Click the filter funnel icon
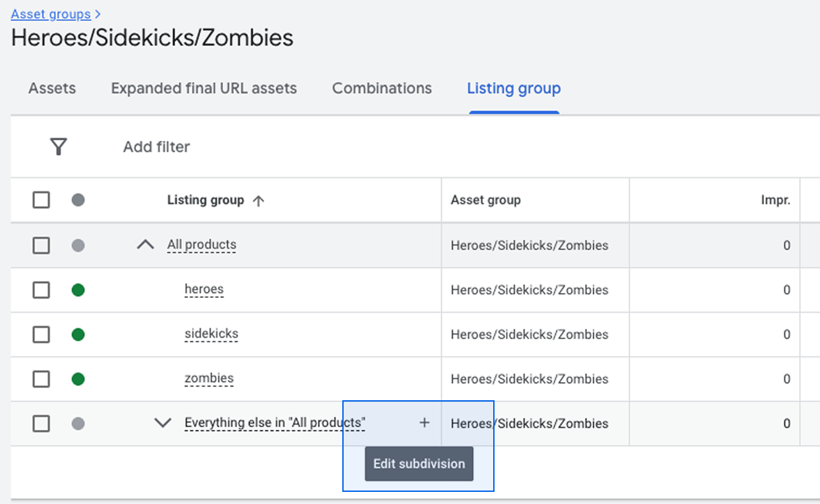This screenshot has height=504, width=820. pos(59,147)
